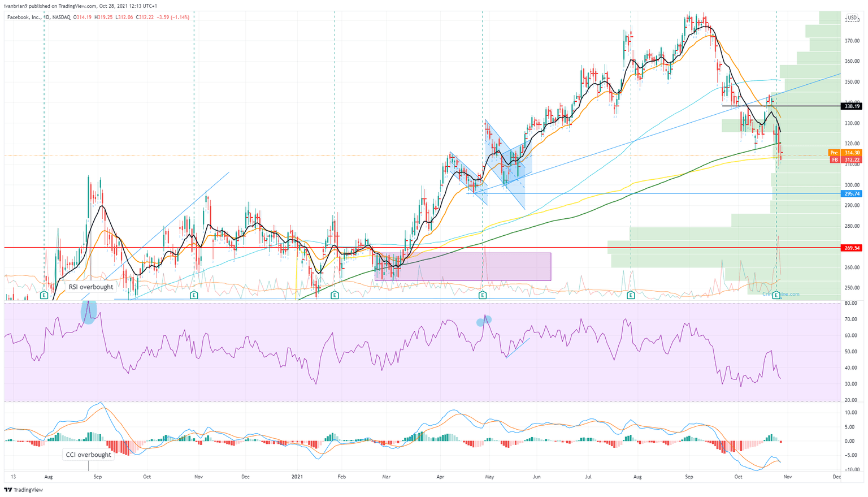
Task: Click the earnings E marker before May 2021
Action: [x=483, y=295]
